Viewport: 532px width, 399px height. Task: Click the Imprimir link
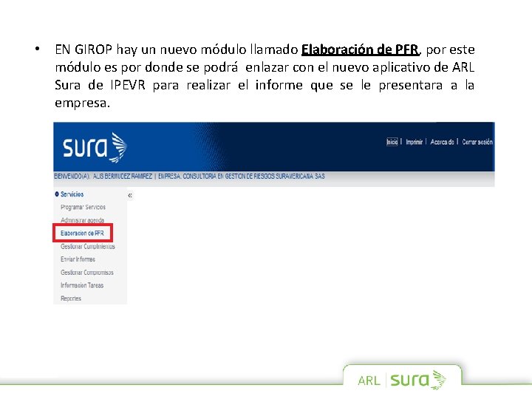tap(414, 142)
